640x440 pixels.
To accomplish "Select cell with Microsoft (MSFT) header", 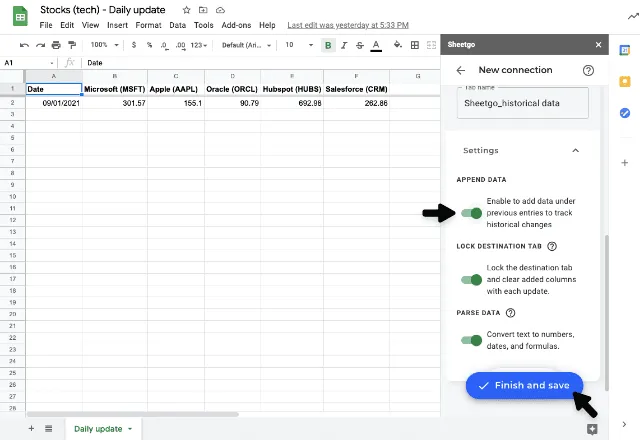I will 115,89.
